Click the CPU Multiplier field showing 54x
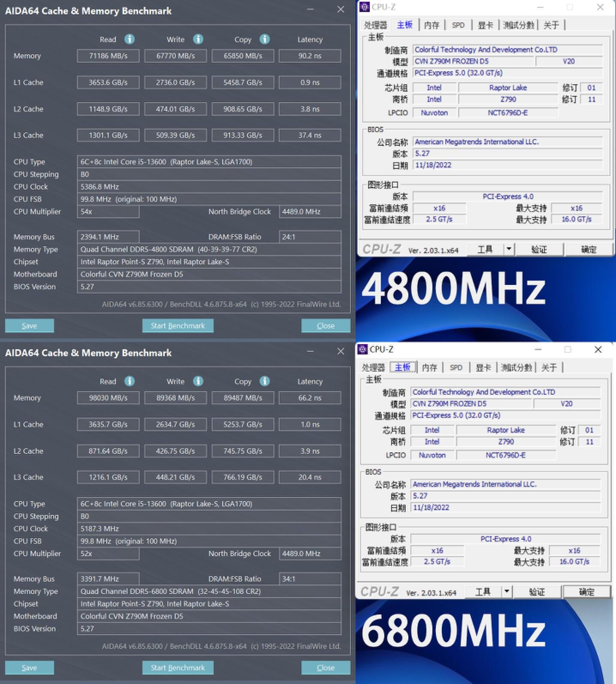Image resolution: width=616 pixels, height=684 pixels. 108,212
